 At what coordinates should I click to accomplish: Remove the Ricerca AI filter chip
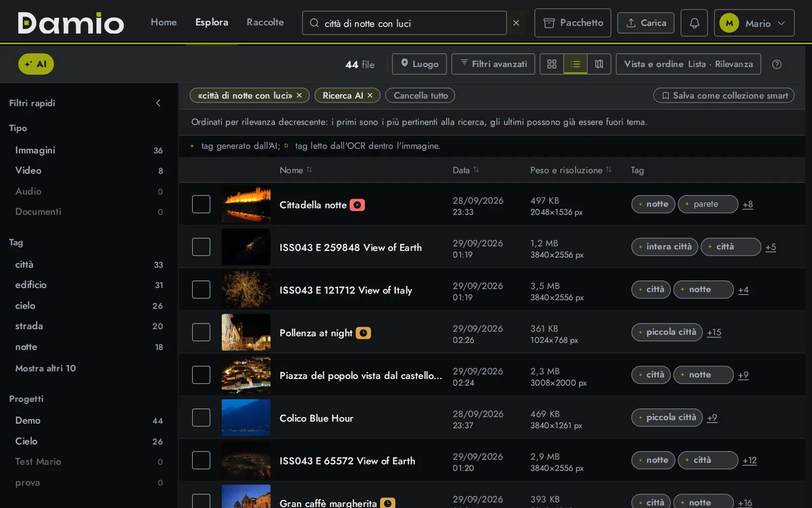370,96
